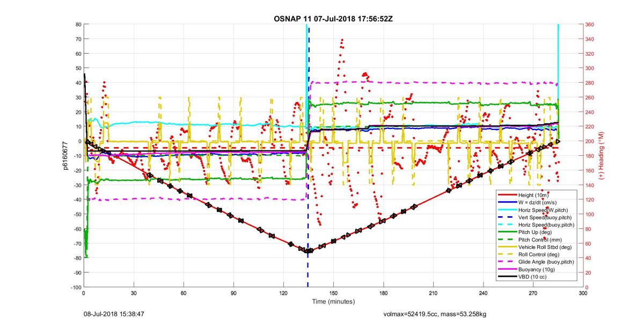The image size is (644, 323).
Task: Click the Time (minutes) axis label
Action: click(334, 302)
